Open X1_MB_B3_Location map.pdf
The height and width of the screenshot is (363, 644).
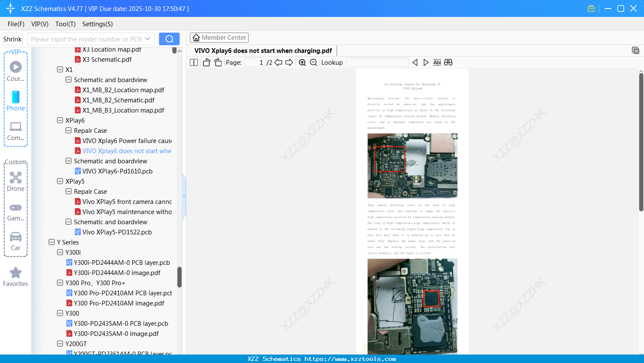(123, 110)
